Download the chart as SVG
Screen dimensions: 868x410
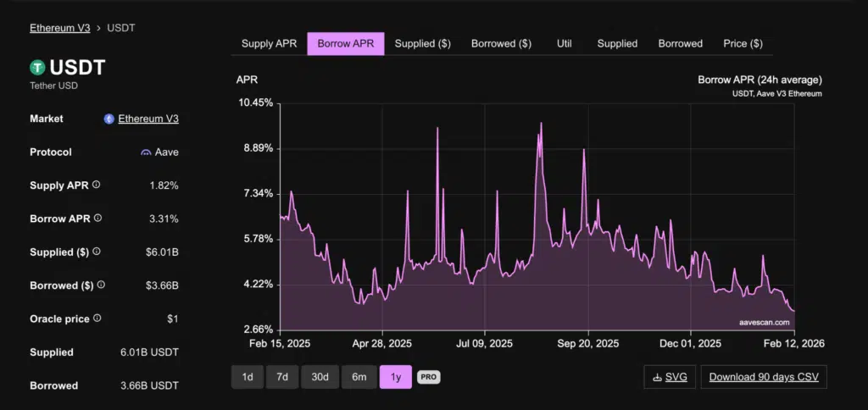pyautogui.click(x=670, y=377)
